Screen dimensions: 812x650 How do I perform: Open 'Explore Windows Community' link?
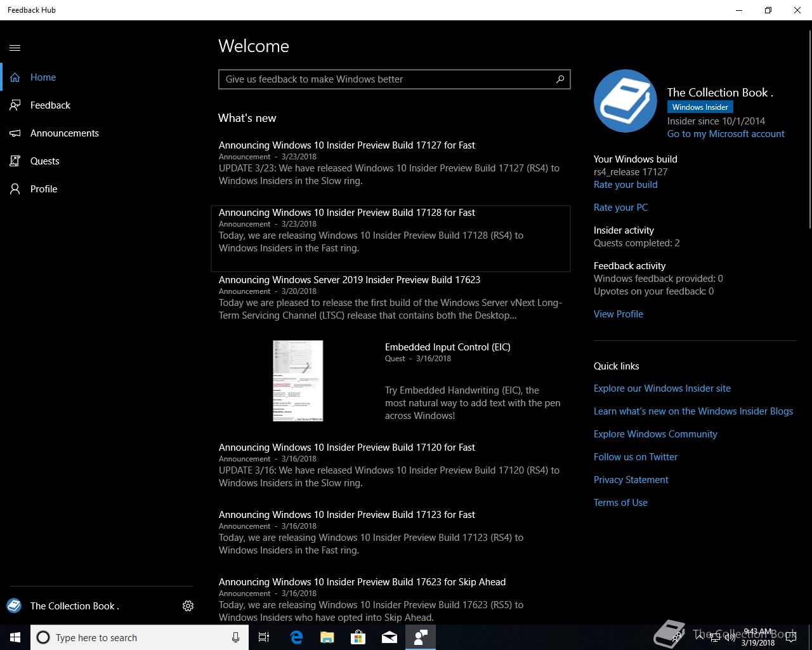click(655, 434)
